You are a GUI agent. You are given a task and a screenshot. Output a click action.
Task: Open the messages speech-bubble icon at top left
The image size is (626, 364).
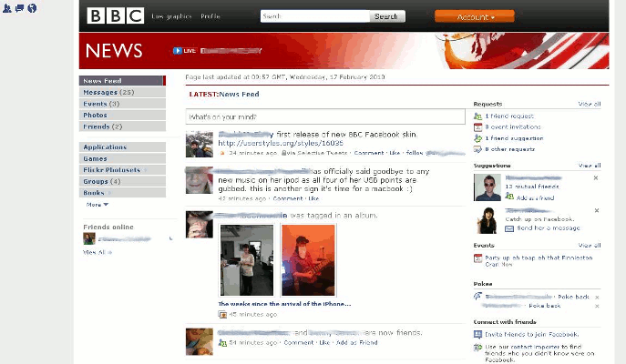click(x=19, y=8)
